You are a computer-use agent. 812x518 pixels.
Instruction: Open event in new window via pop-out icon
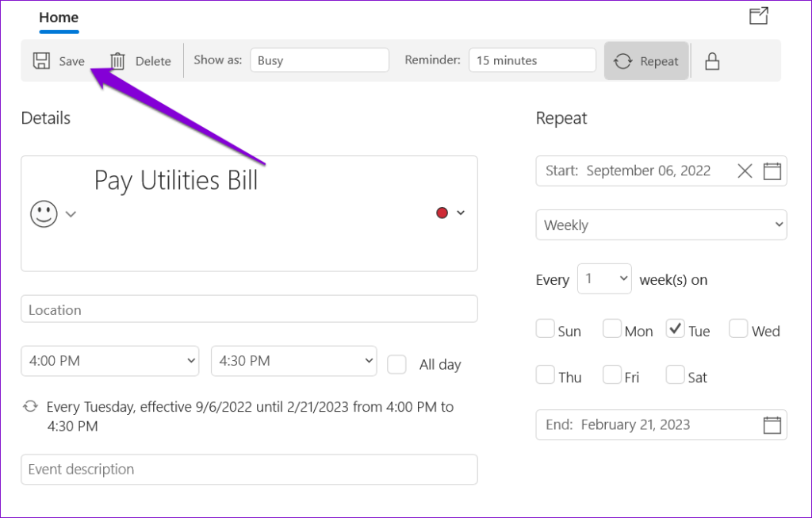coord(758,15)
